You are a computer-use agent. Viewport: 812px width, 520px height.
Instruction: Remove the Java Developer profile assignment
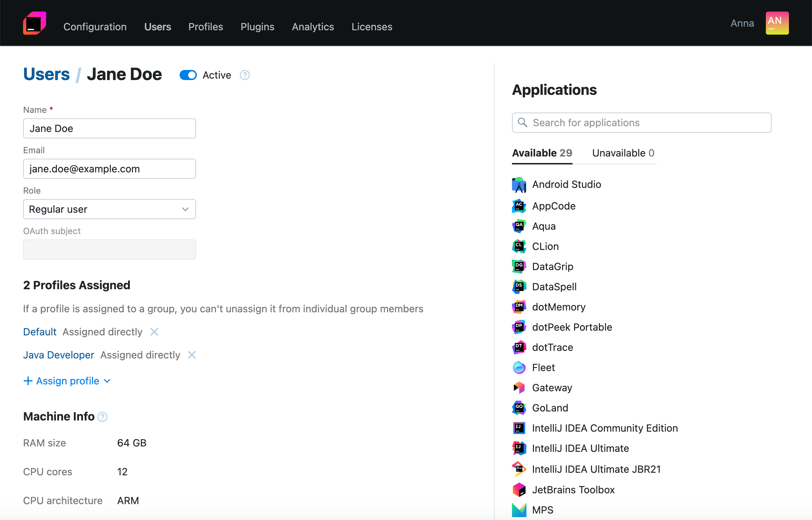point(192,355)
